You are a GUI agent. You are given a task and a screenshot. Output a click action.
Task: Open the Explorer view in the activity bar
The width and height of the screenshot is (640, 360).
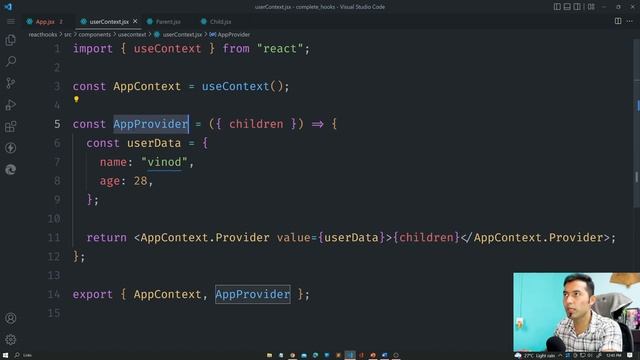click(11, 40)
